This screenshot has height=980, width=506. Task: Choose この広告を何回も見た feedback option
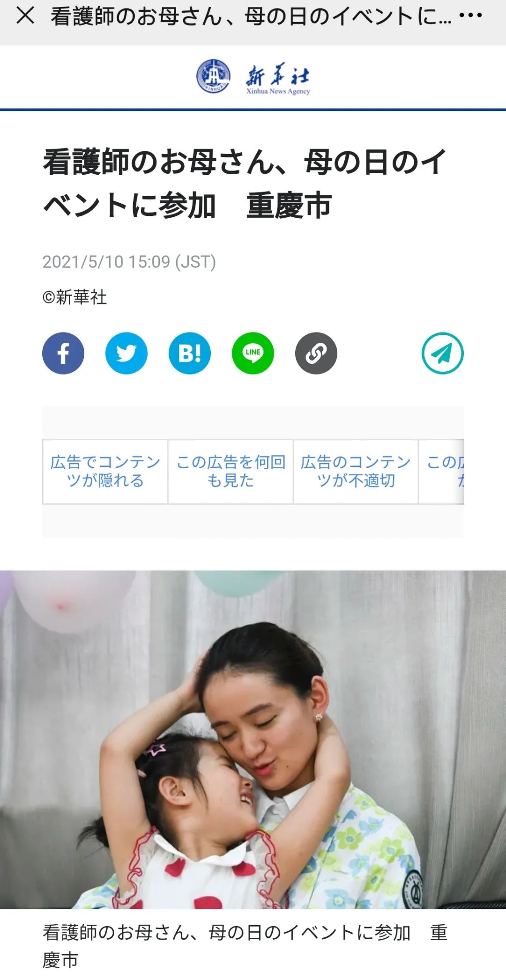pos(231,472)
